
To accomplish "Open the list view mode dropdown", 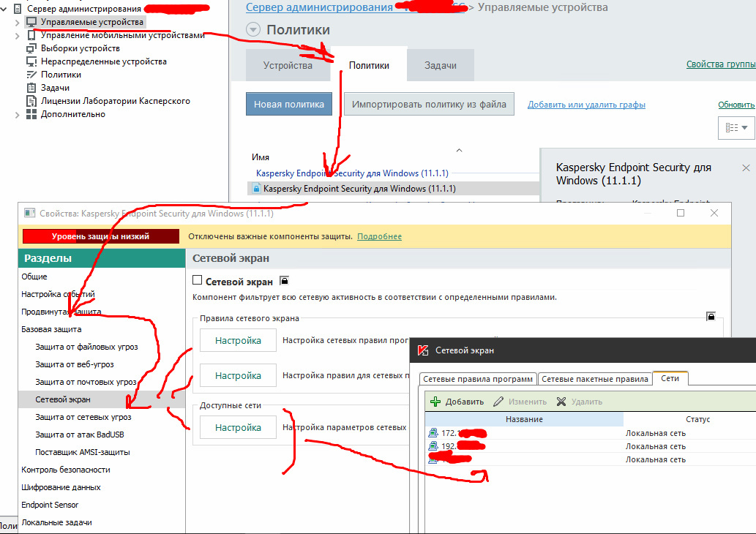I will 736,128.
